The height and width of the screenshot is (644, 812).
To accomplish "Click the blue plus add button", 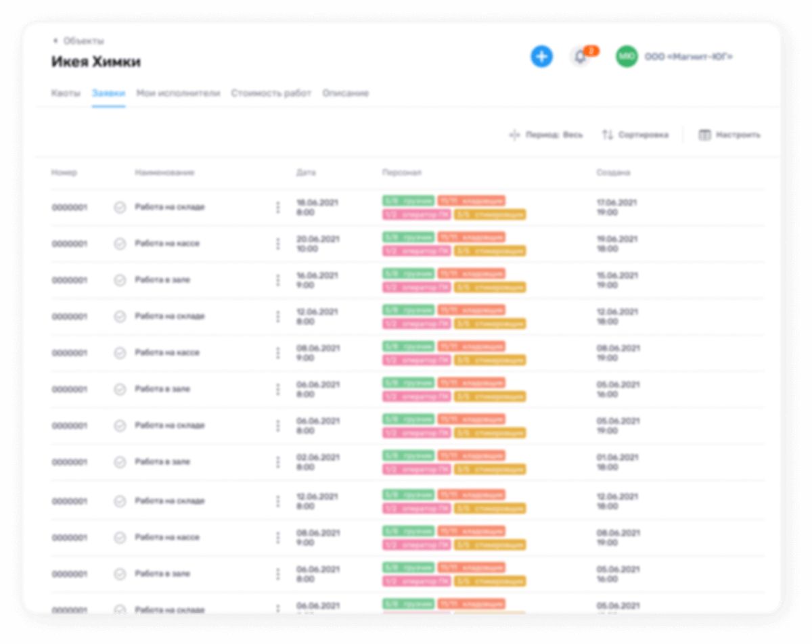I will (x=541, y=57).
